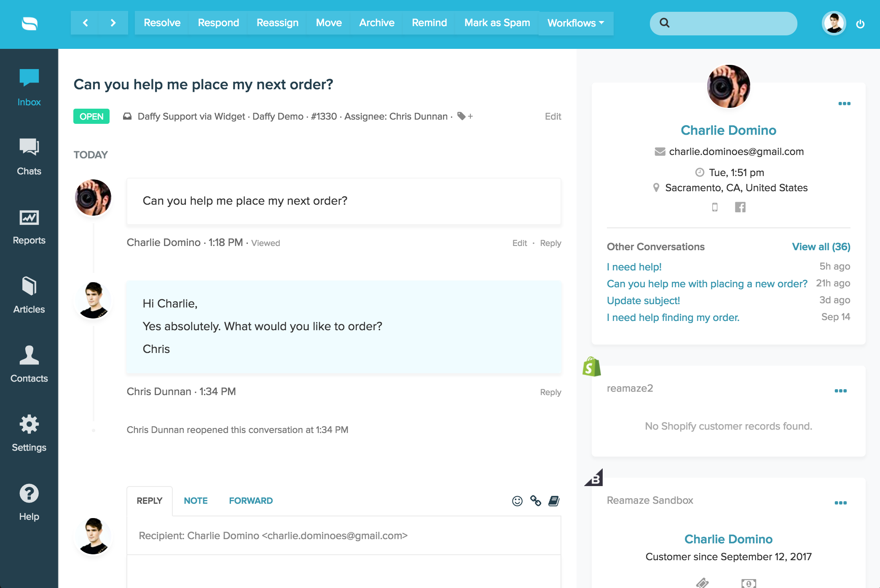Insert article using book icon in reply toolbar
This screenshot has width=880, height=588.
tap(554, 501)
